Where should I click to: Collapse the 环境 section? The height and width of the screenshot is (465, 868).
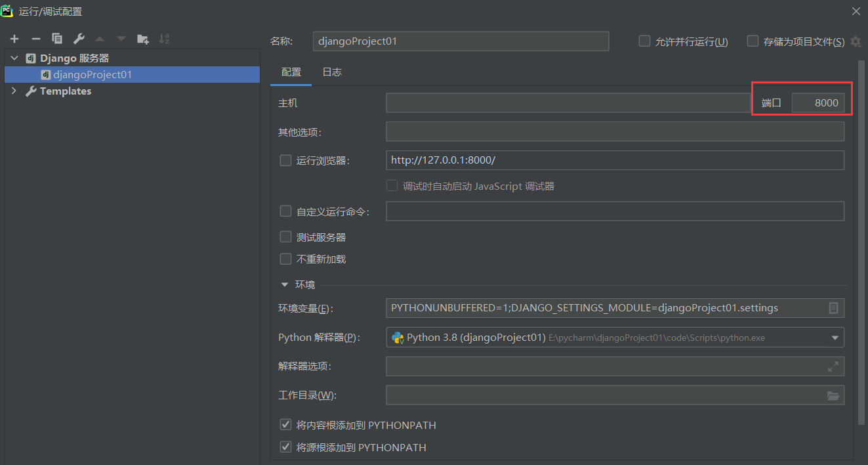click(285, 284)
